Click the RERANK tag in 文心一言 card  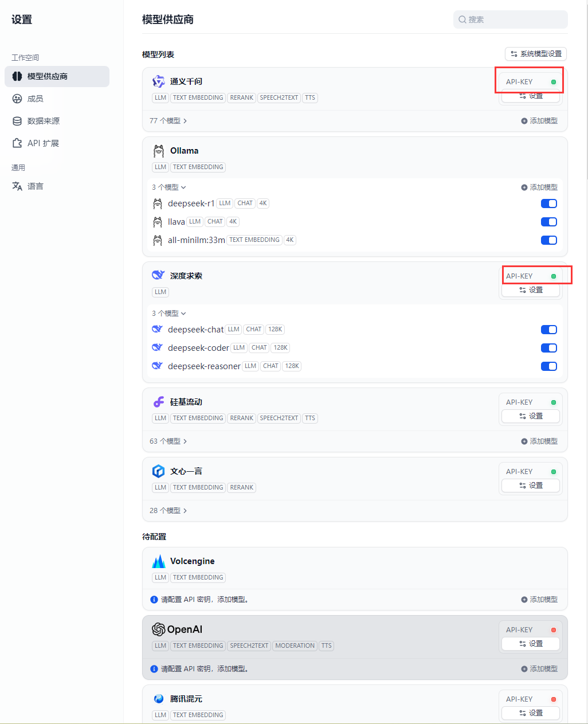(x=242, y=488)
